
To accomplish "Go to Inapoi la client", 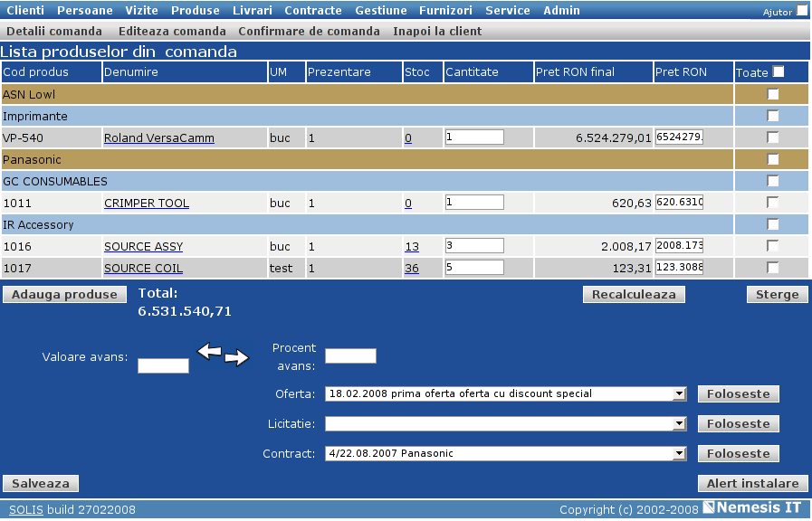I will [x=437, y=31].
